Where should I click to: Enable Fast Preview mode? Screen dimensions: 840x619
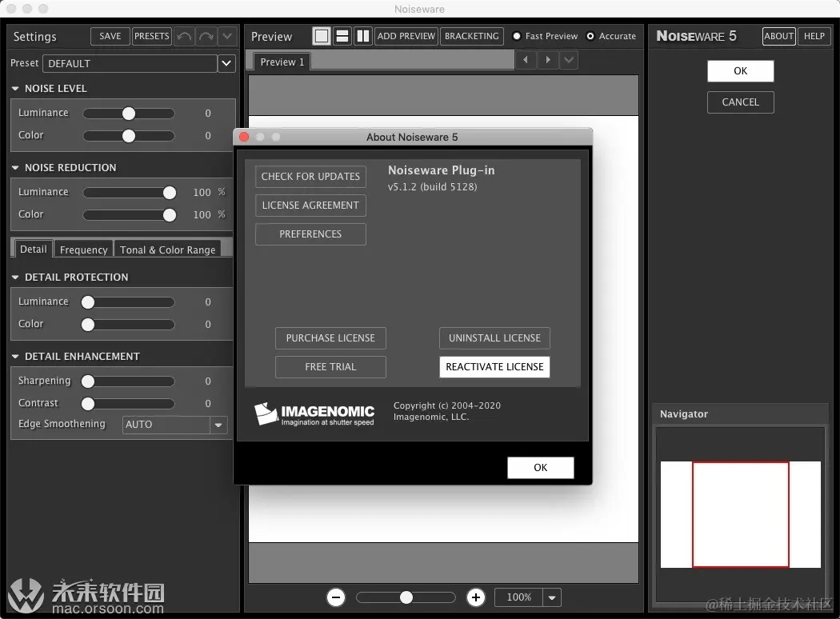point(517,36)
